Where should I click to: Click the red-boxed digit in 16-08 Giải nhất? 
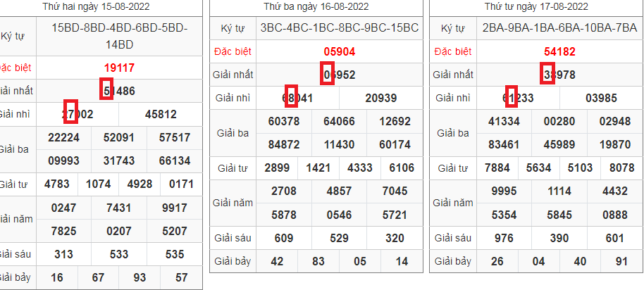[327, 75]
